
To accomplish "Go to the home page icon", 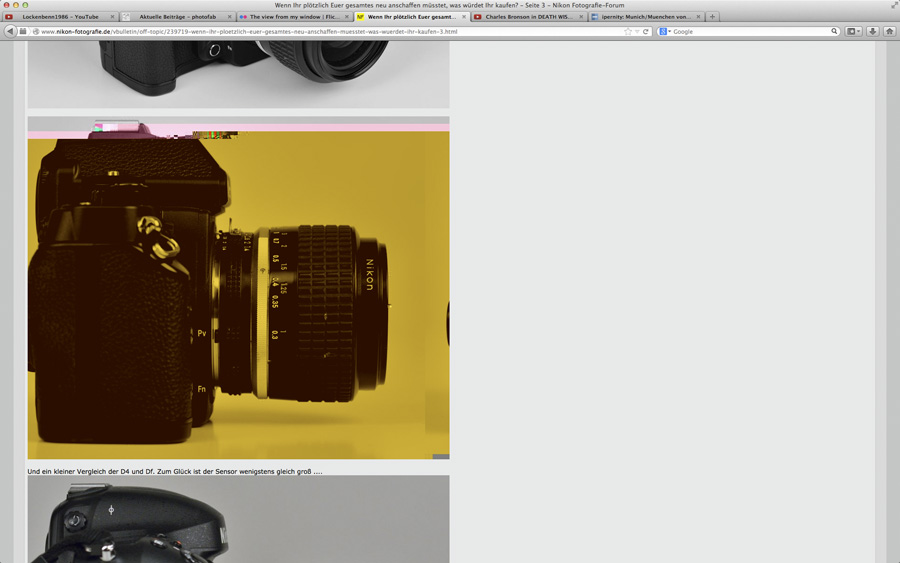I will [890, 32].
